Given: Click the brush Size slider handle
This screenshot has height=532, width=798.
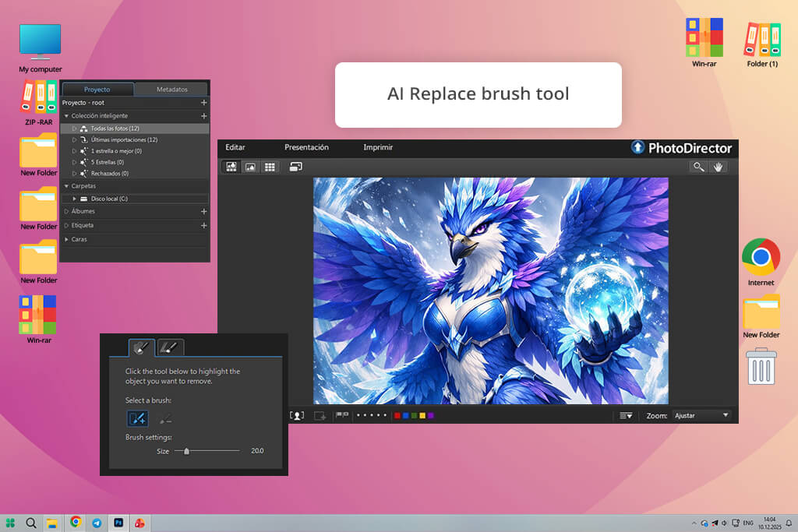Looking at the screenshot, I should [x=187, y=451].
